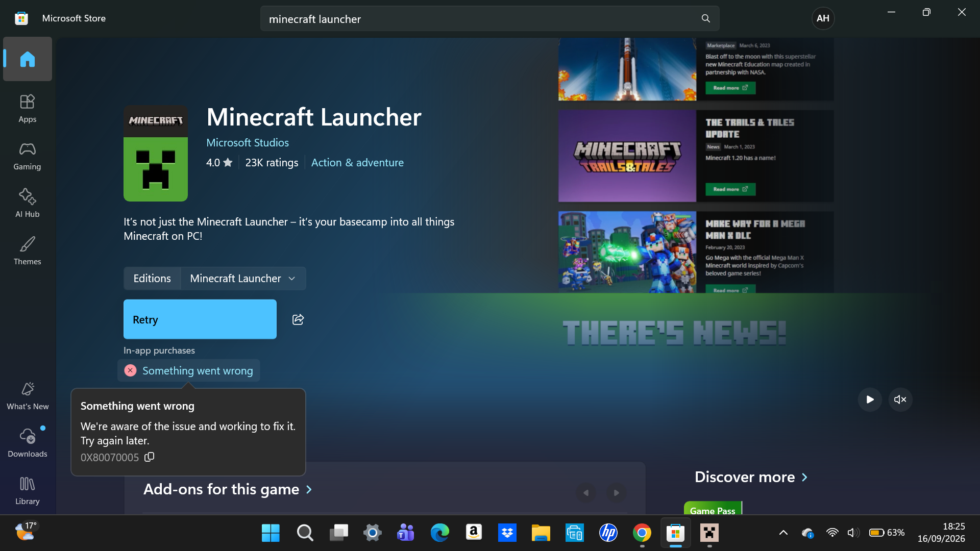The image size is (980, 551).
Task: Open Wi-Fi network settings in tray
Action: (832, 533)
